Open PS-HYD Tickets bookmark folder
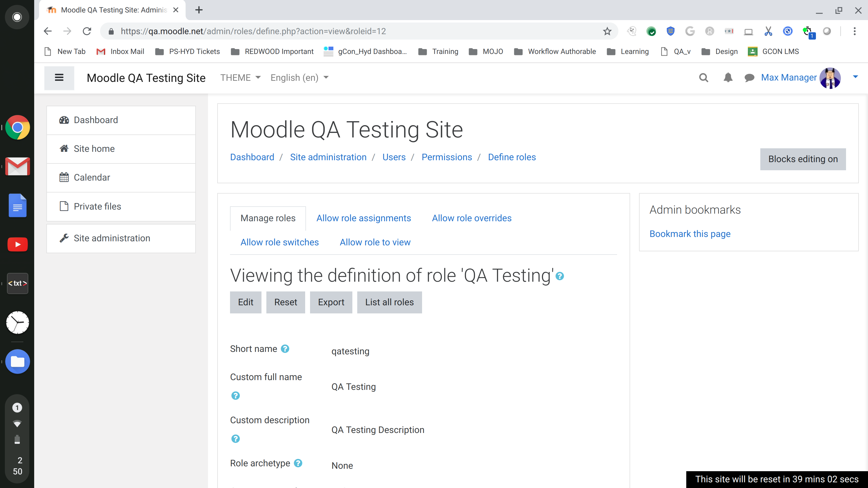868x488 pixels. pos(187,52)
